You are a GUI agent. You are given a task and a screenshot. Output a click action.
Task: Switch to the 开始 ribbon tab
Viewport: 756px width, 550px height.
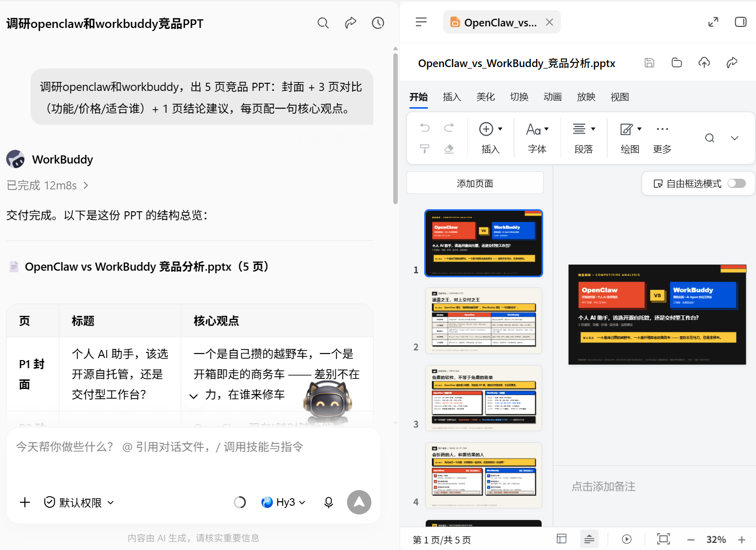coord(419,97)
